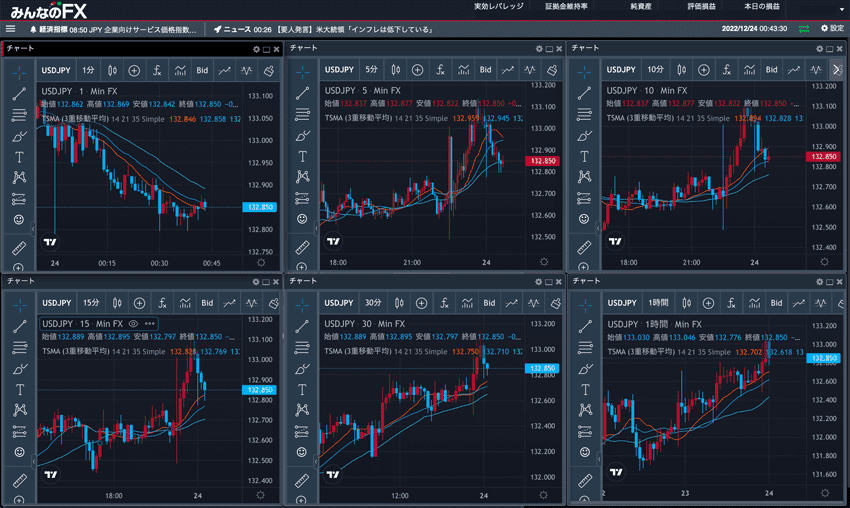Open panel settings gear of the 5分 chart window
This screenshot has width=850, height=508.
pos(539,49)
